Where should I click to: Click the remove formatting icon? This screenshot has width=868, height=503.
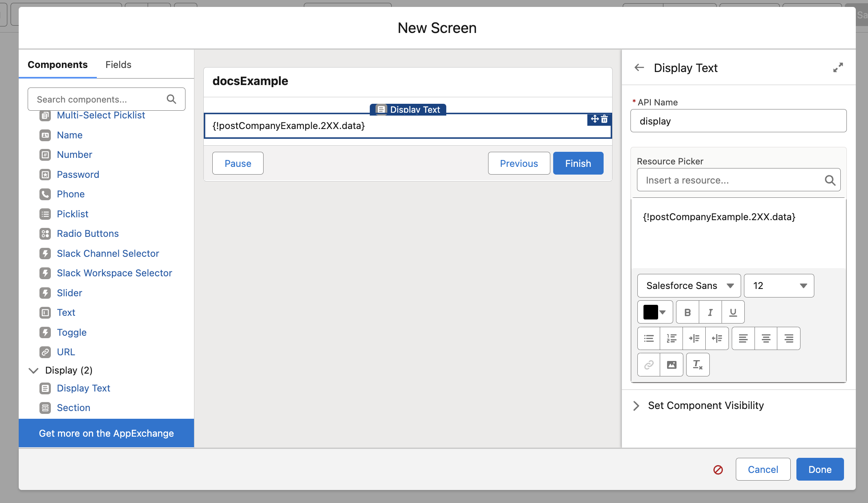coord(698,365)
